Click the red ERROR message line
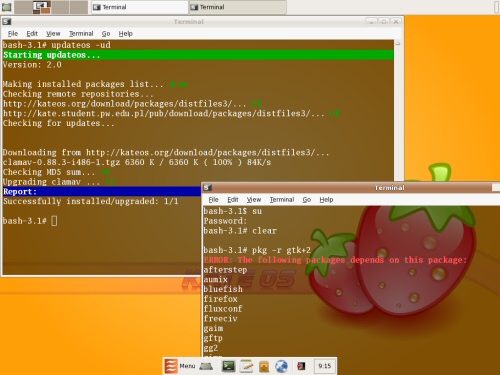Image resolution: width=500 pixels, height=375 pixels. [x=335, y=260]
